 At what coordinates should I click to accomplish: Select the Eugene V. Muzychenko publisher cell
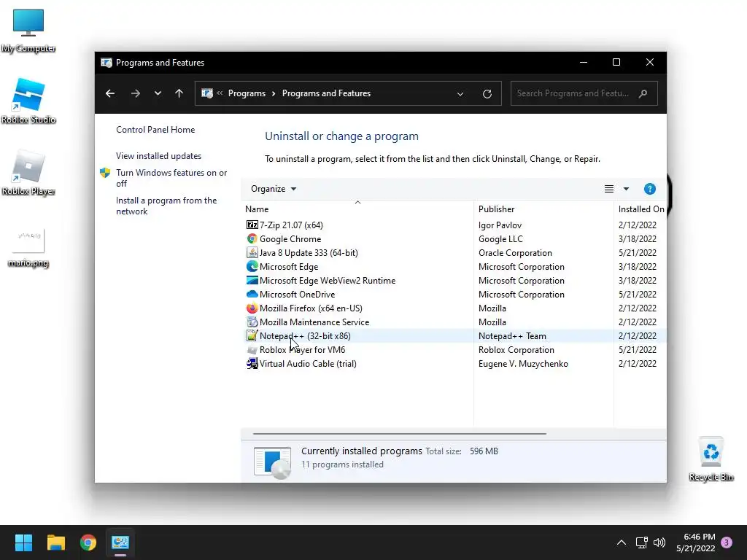(523, 364)
